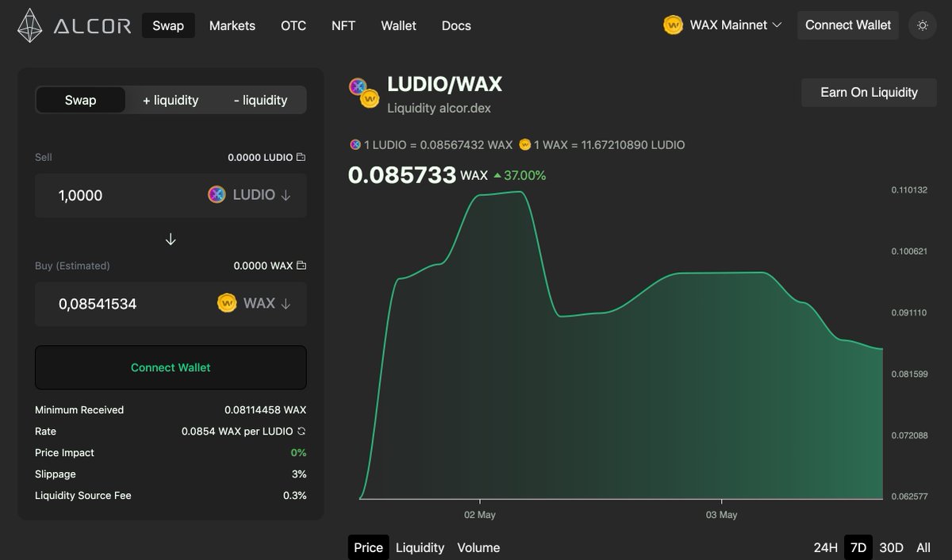Click the LUDIO icon in price ratio line
The height and width of the screenshot is (560, 952).
[x=355, y=145]
